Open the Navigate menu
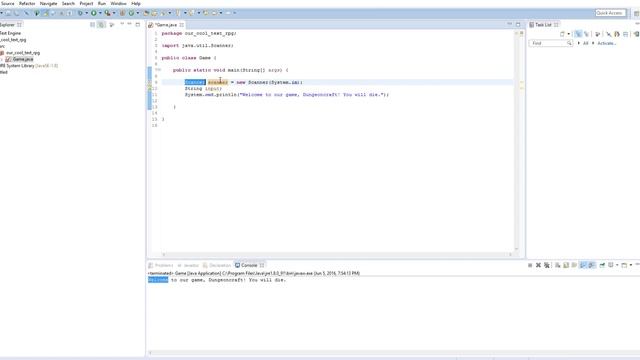640x360 pixels. pos(48,3)
